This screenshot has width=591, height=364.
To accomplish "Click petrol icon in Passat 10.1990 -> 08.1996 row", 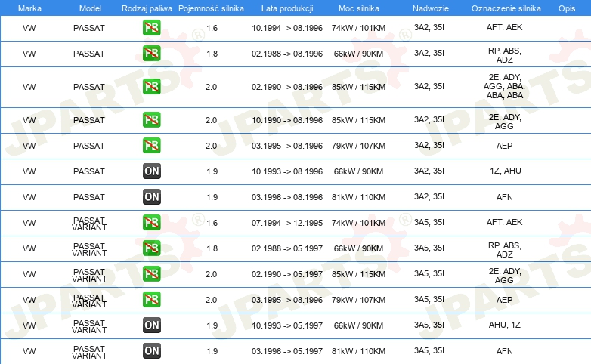I will (x=151, y=119).
